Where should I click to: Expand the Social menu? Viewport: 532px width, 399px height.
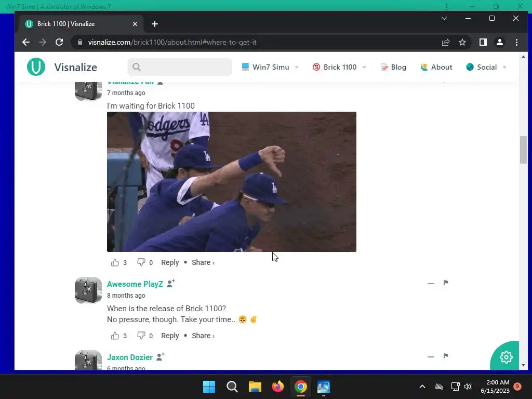click(x=486, y=67)
